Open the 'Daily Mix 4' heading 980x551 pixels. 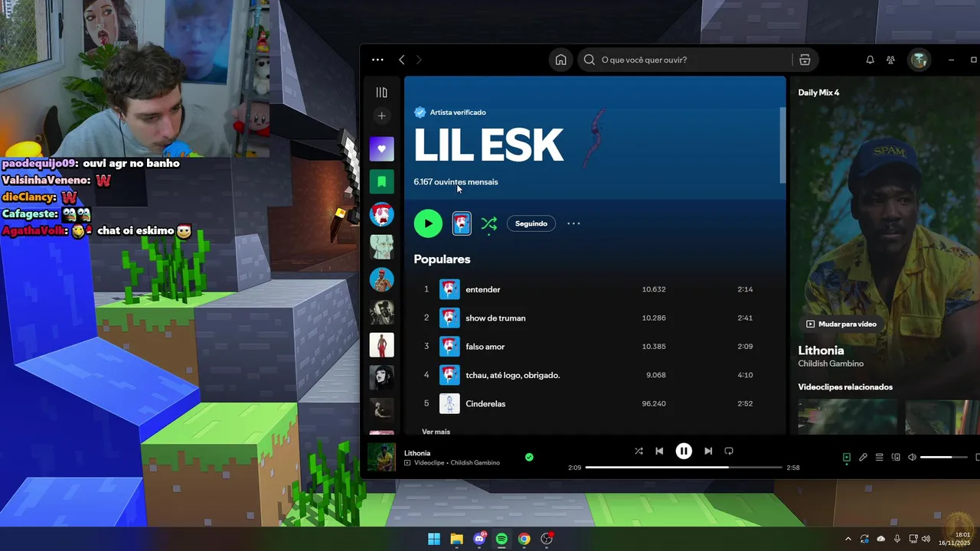click(818, 93)
